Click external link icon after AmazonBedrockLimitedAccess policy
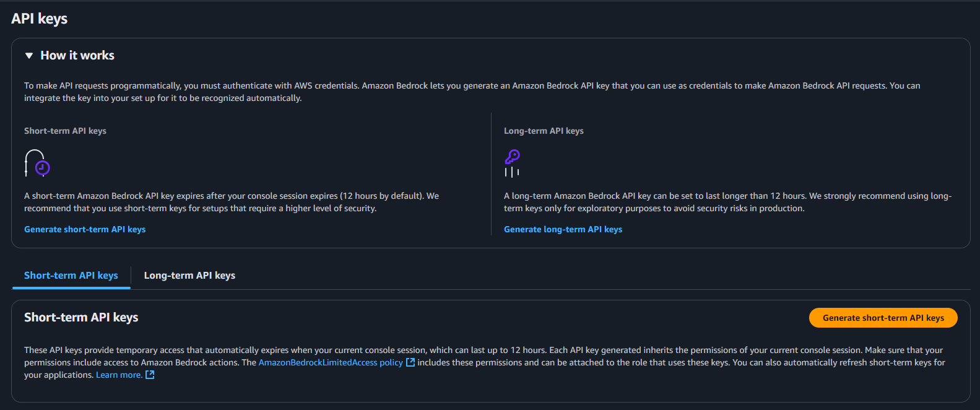This screenshot has height=410, width=980. tap(410, 362)
